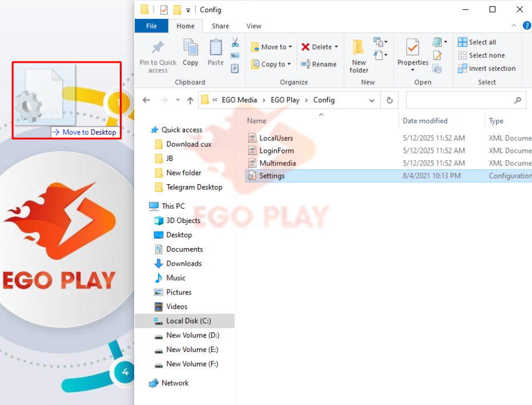
Task: Open Explorer Help question mark icon
Action: coord(527,26)
